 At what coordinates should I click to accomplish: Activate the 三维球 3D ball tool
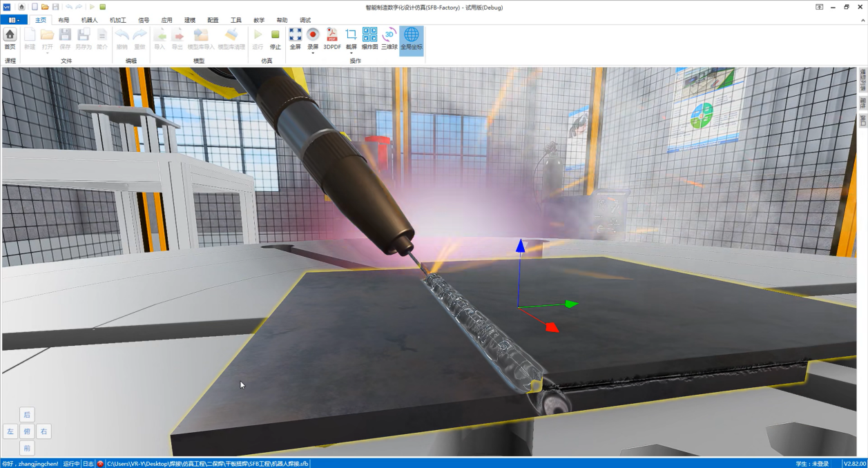coord(389,38)
